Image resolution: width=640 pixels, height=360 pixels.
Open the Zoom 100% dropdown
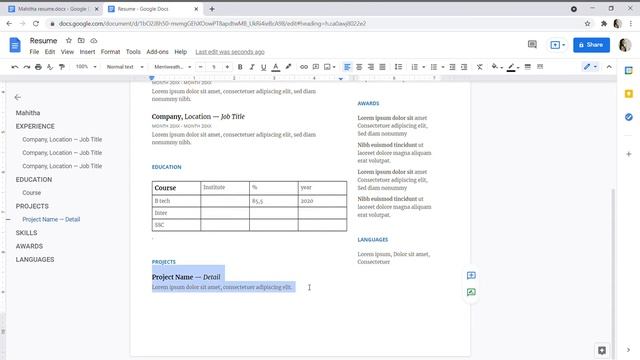point(86,67)
